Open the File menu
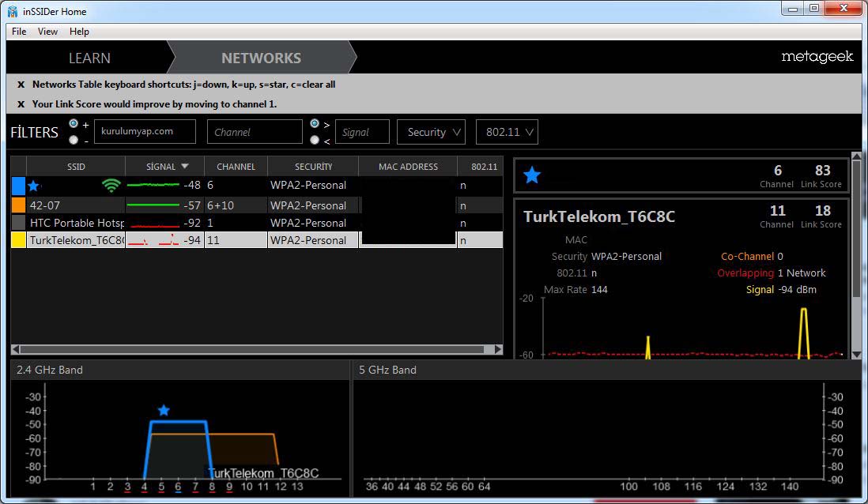The height and width of the screenshot is (504, 868). click(19, 32)
